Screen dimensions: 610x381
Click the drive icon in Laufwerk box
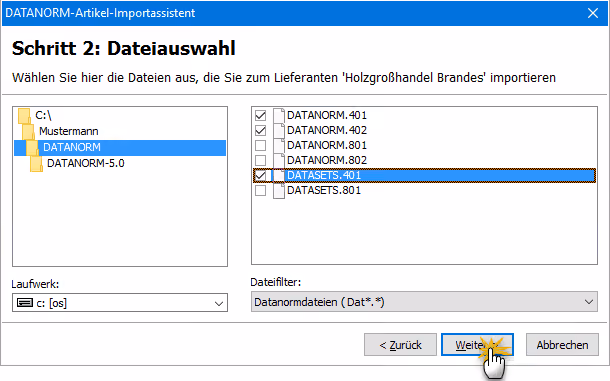click(25, 303)
